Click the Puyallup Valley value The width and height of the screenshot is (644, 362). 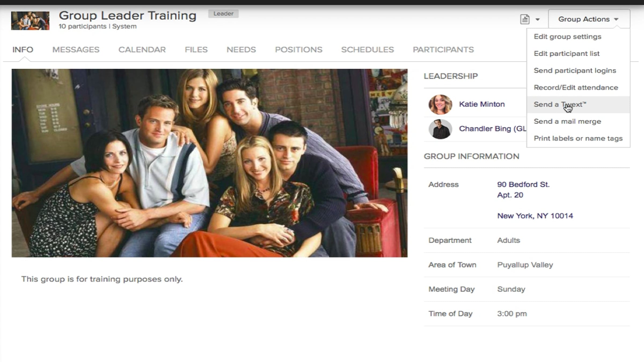tap(525, 265)
